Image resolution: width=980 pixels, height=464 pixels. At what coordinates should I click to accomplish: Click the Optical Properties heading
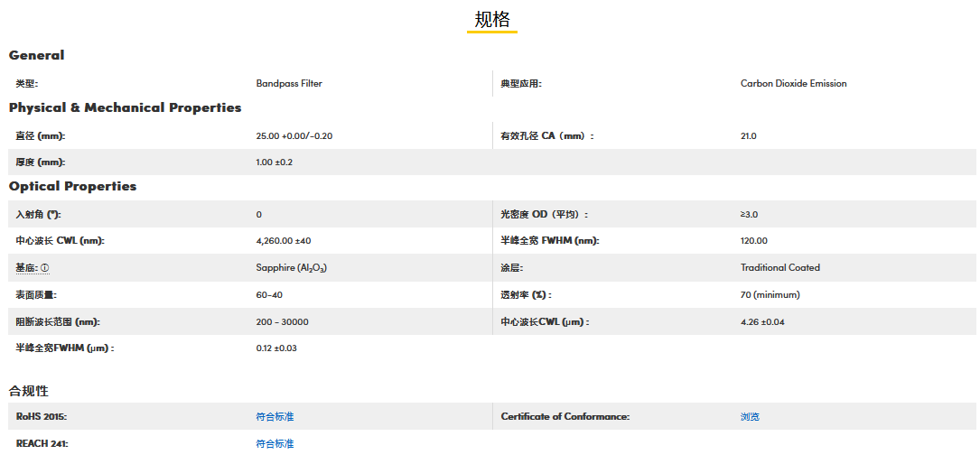point(72,186)
